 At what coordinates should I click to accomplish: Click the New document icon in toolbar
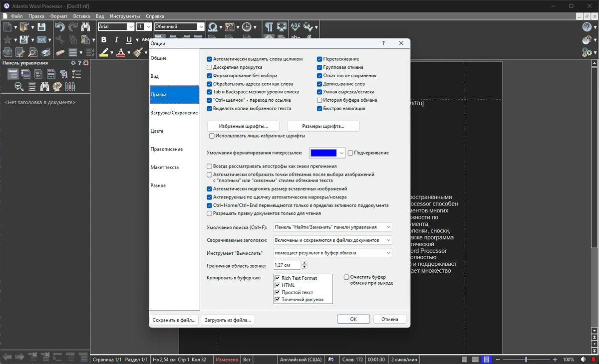(x=7, y=27)
